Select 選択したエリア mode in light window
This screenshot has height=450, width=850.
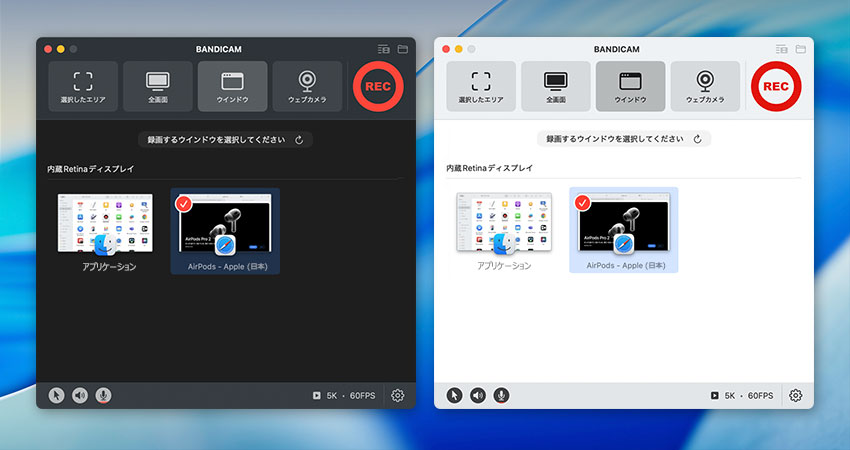[x=481, y=85]
